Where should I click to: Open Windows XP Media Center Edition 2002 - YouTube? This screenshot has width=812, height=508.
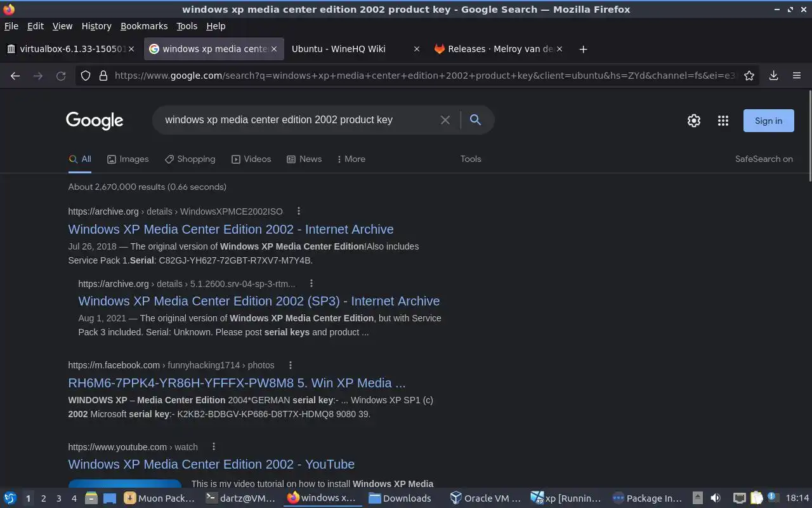point(211,464)
